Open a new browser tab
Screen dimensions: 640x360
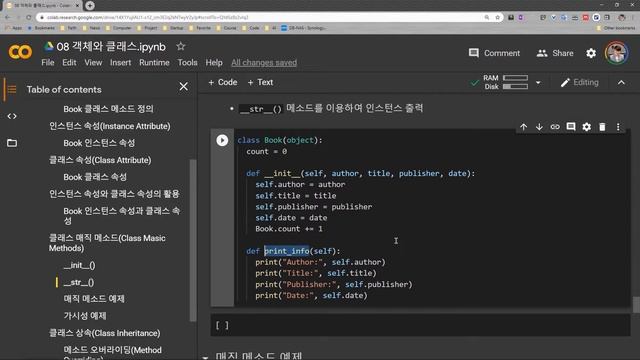pos(90,5)
